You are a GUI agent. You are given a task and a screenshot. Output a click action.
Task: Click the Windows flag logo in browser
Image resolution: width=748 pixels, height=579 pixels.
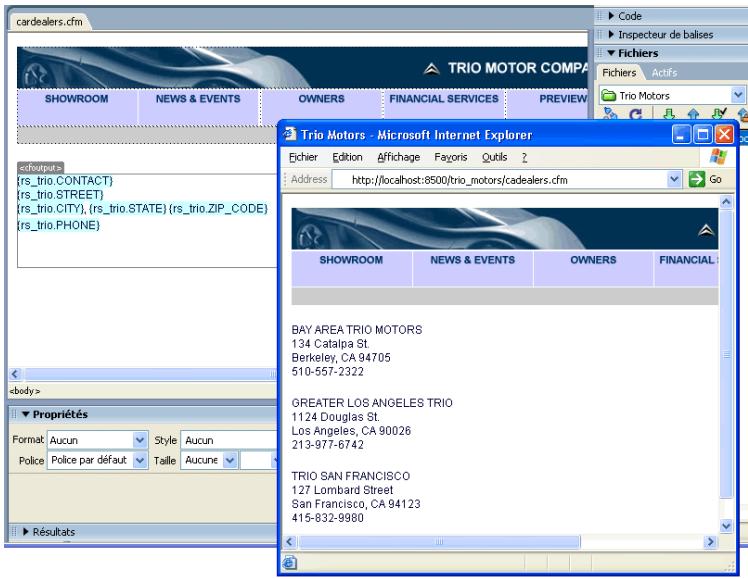coord(718,156)
